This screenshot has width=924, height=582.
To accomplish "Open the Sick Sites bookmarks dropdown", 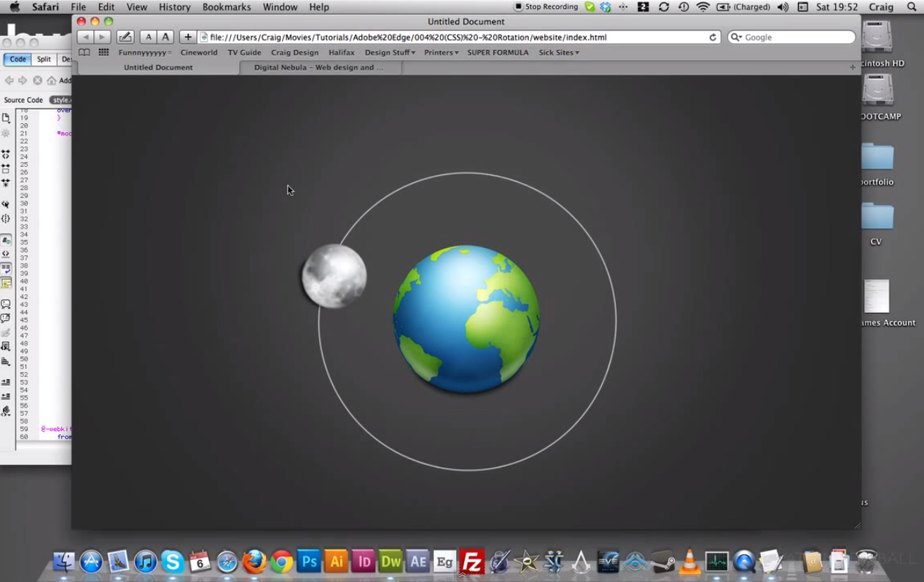I will coord(558,53).
